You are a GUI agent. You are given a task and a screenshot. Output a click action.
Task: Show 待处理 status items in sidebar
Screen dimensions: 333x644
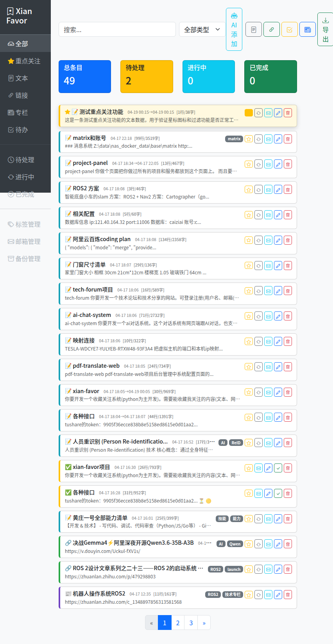click(x=25, y=159)
